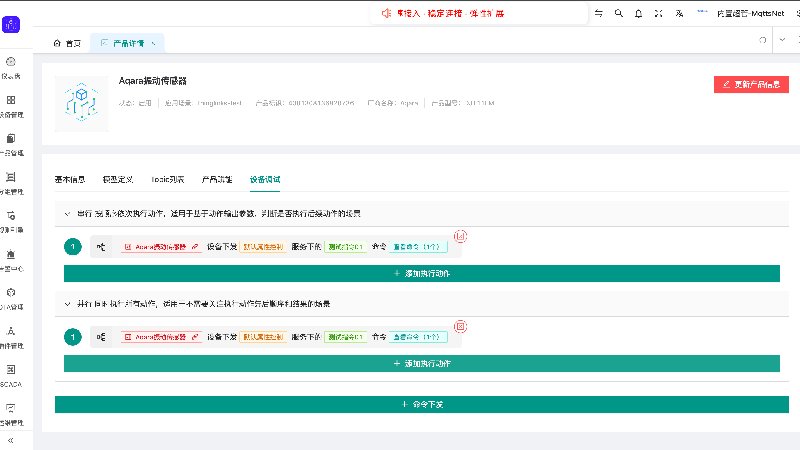Click the branch icon in the parallel action row

pyautogui.click(x=101, y=337)
